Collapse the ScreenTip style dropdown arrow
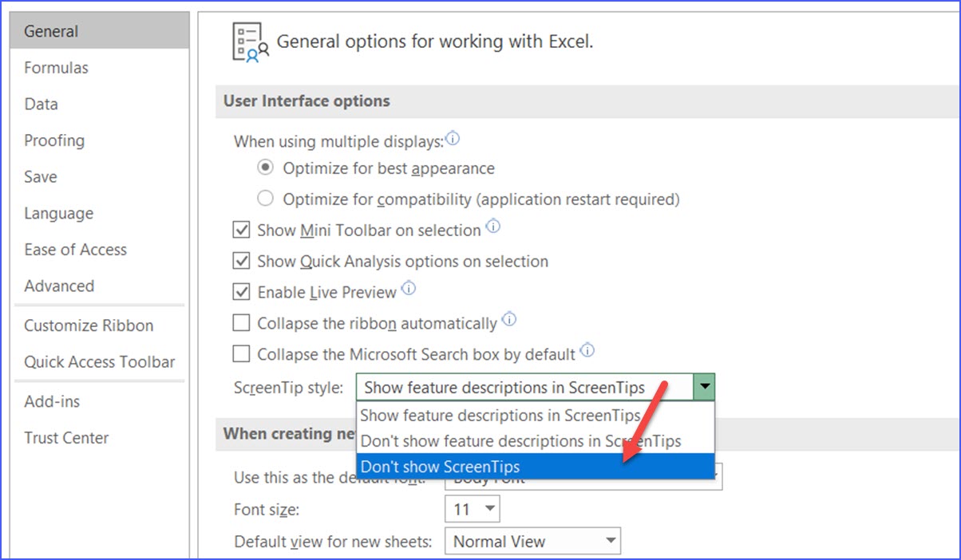The width and height of the screenshot is (961, 560). click(704, 388)
